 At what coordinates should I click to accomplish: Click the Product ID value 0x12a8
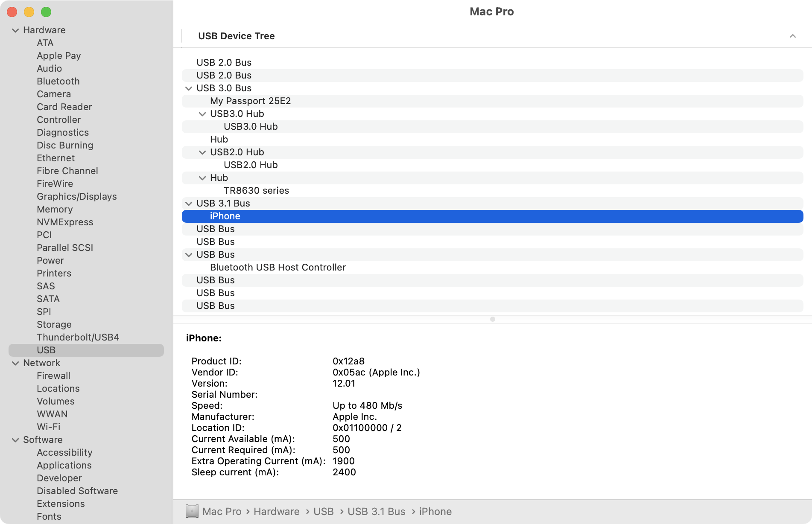click(349, 361)
